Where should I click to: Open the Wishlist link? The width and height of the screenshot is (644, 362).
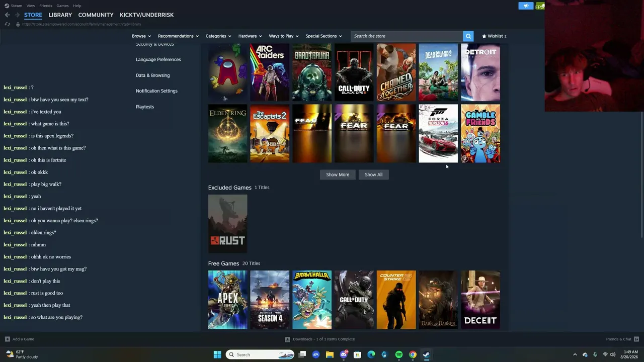click(x=494, y=36)
